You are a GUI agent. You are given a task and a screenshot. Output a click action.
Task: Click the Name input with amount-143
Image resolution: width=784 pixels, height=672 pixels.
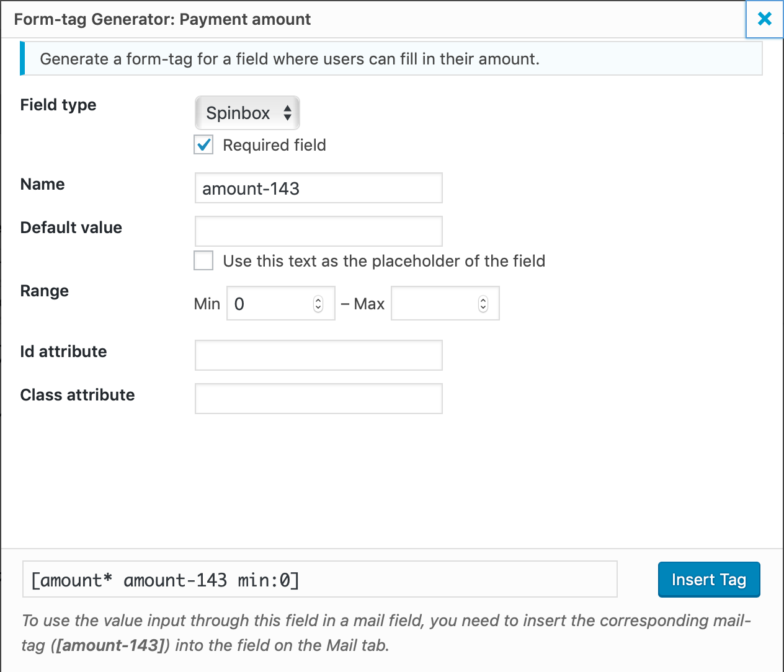318,188
